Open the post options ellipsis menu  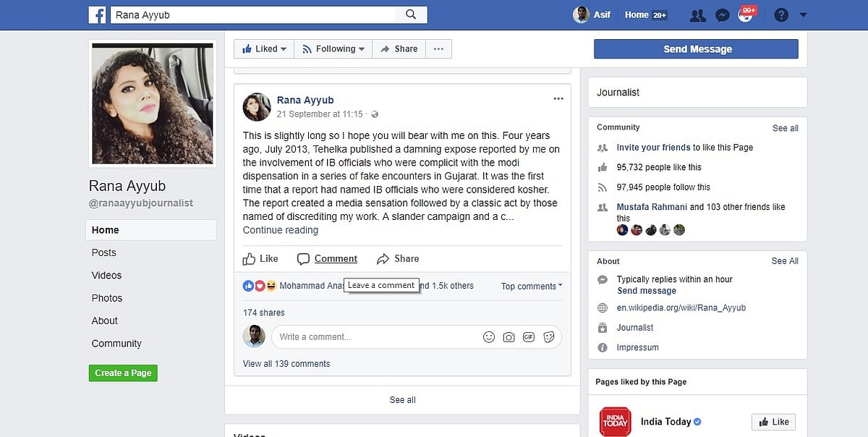558,99
